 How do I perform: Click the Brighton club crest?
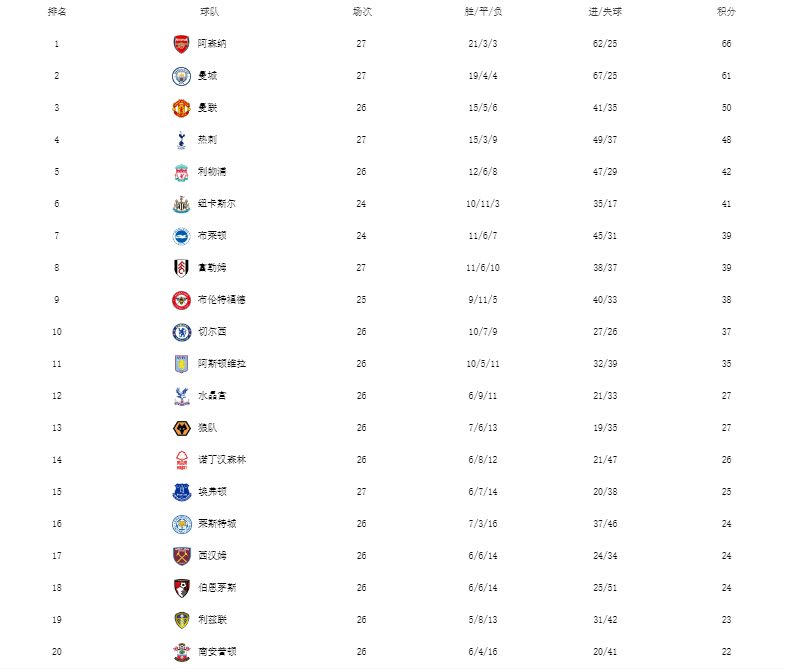[181, 236]
